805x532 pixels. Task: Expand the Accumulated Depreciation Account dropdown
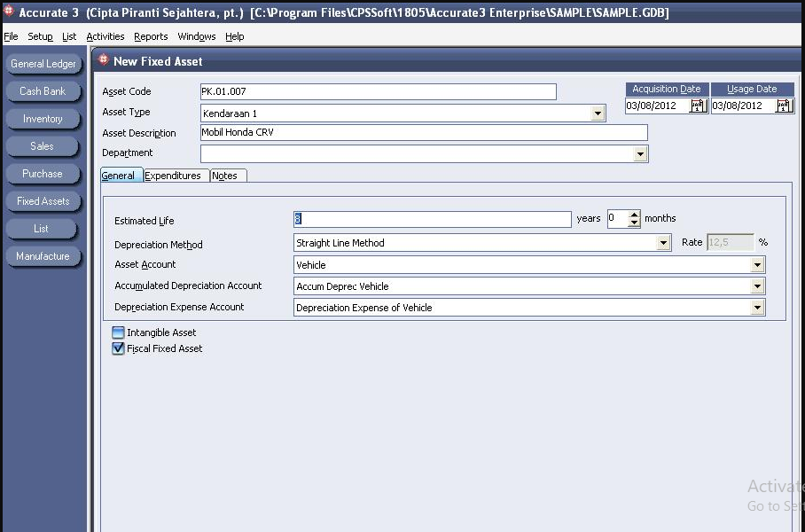(757, 286)
